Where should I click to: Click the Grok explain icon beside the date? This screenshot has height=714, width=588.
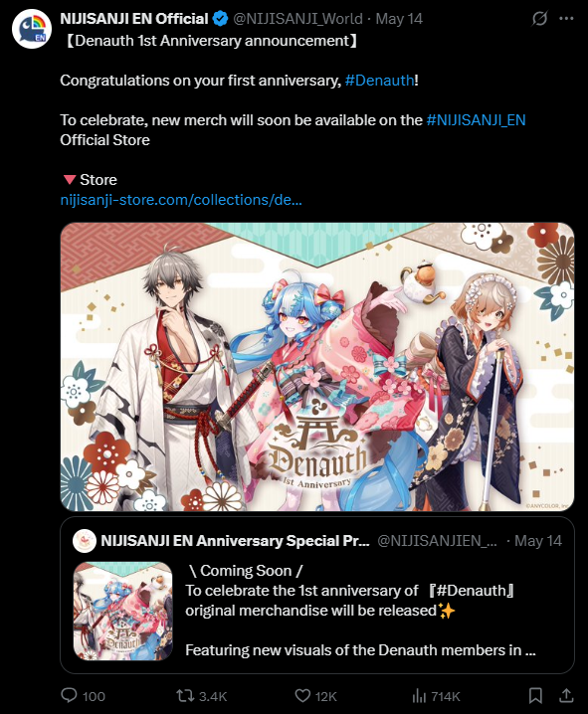[x=539, y=19]
